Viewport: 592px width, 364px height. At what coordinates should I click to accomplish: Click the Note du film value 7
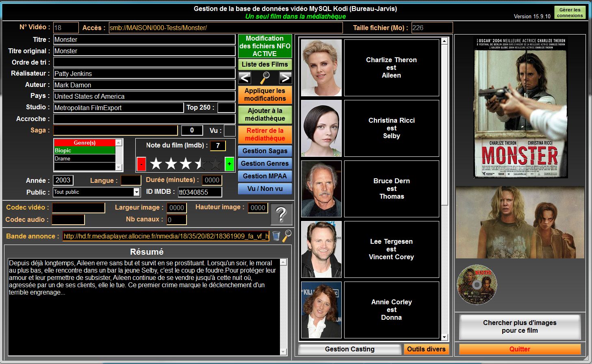click(218, 145)
